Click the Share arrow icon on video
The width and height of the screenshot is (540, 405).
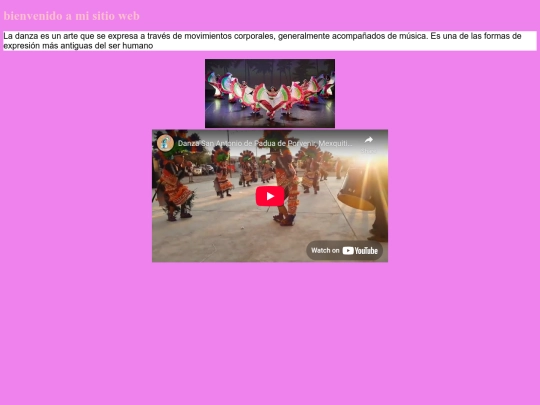coord(368,140)
